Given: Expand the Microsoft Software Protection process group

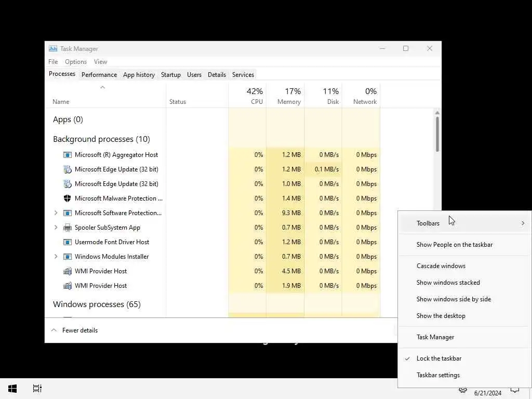Looking at the screenshot, I should click(56, 213).
